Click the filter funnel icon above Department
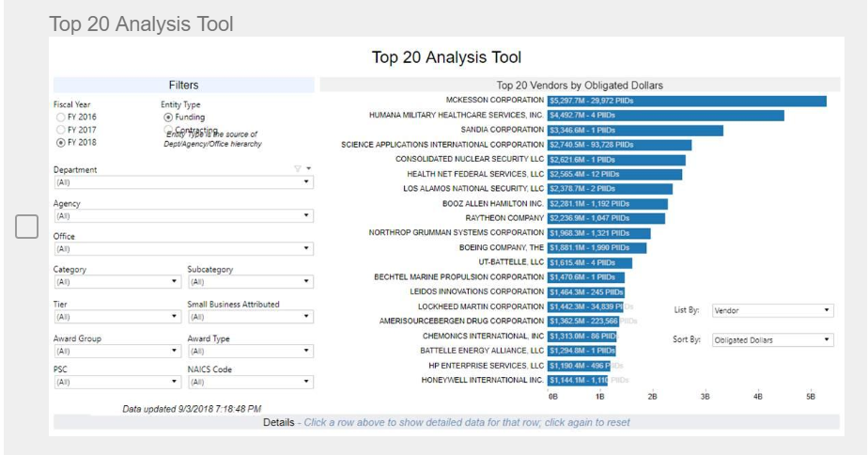Viewport: 868px width, 455px height. pyautogui.click(x=298, y=169)
